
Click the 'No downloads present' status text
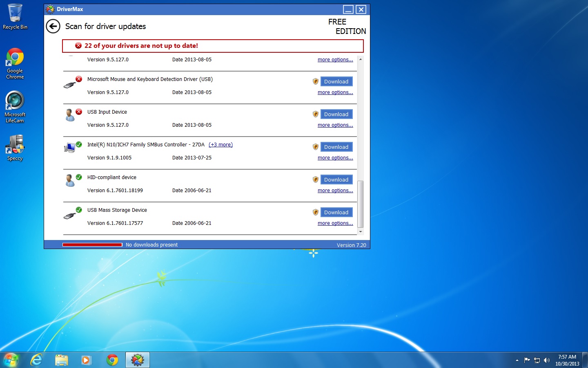(x=151, y=245)
